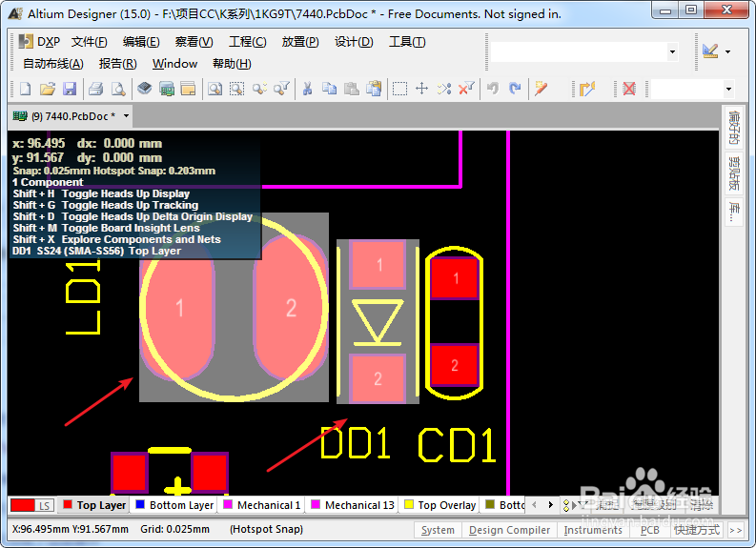
Task: Click the browse violations arrow icon
Action: (x=587, y=89)
